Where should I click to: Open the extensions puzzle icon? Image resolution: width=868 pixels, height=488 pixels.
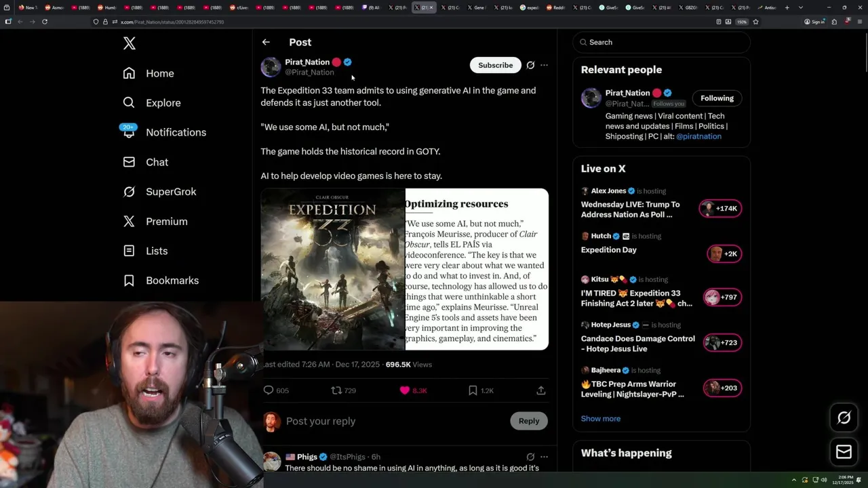834,22
